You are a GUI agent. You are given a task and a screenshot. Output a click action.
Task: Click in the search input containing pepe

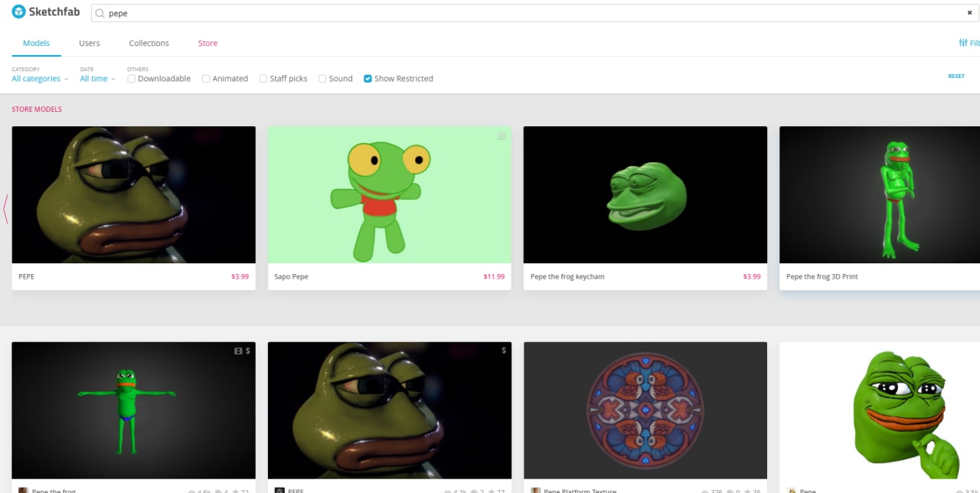point(534,13)
